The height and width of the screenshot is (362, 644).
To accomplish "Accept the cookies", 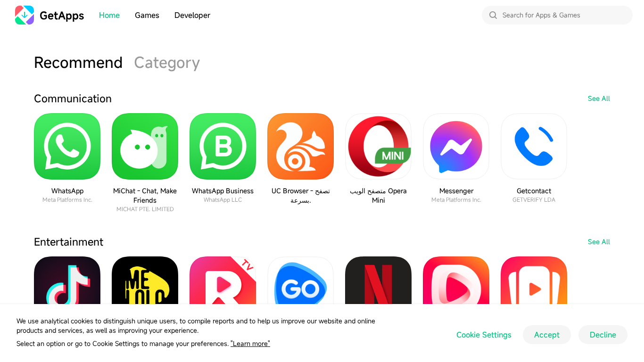I will 547,335.
